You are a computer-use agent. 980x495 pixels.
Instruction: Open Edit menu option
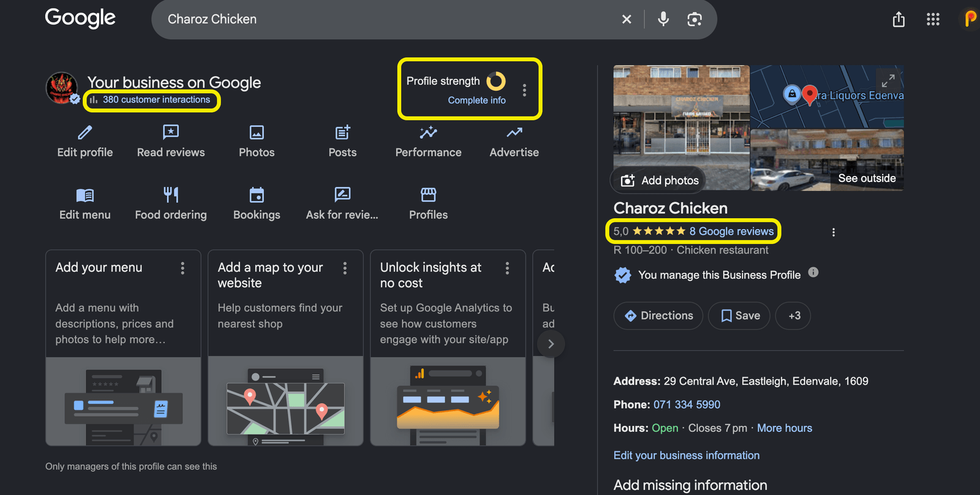[85, 204]
